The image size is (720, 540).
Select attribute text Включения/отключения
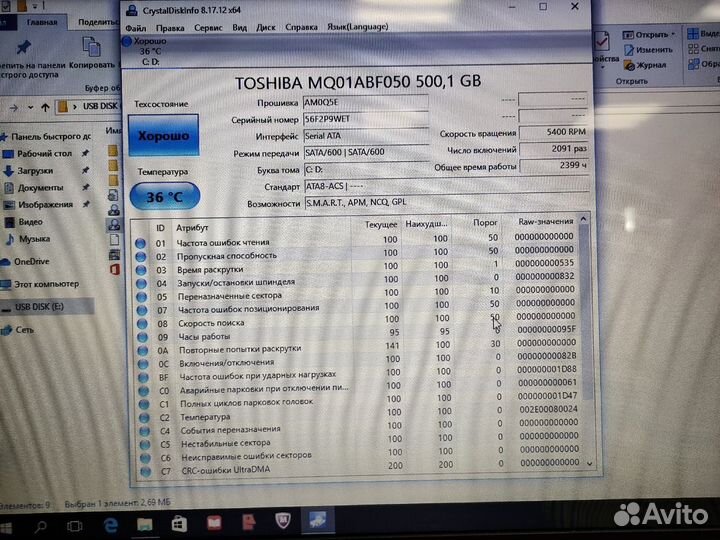point(227,363)
